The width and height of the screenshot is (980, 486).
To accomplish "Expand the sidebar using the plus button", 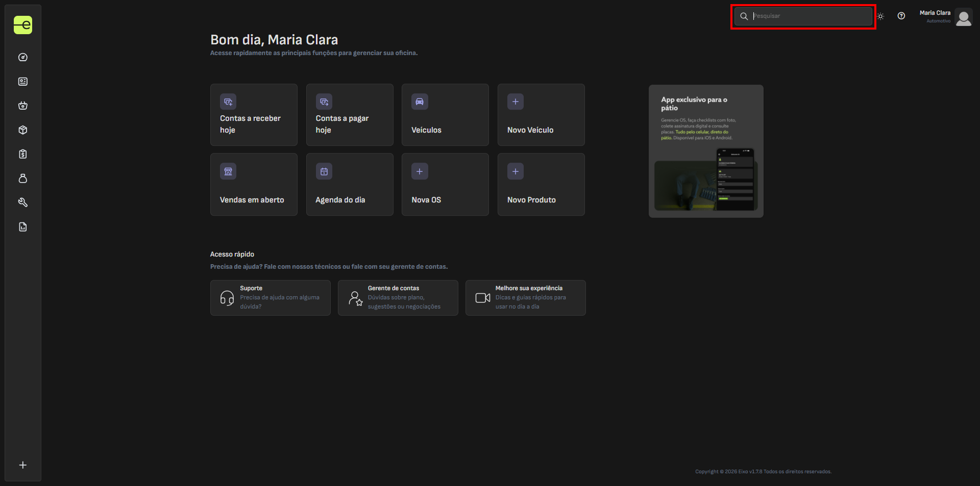I will pos(23,465).
